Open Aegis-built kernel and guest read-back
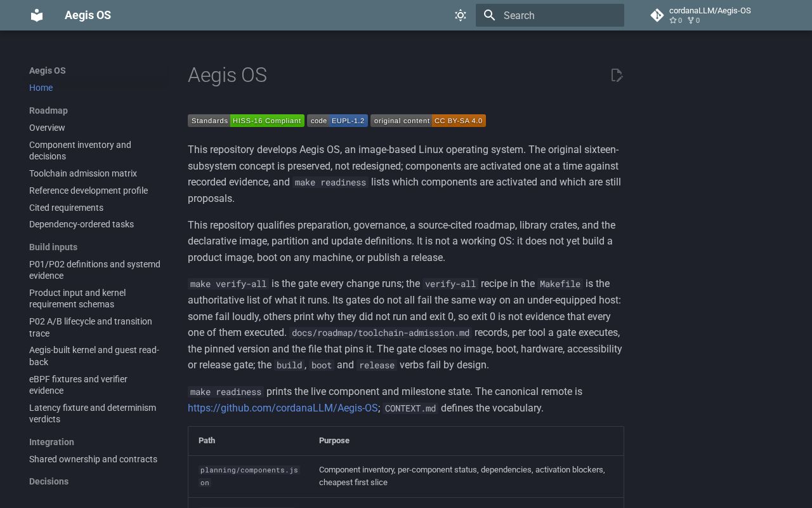This screenshot has width=812, height=508. coord(94,356)
